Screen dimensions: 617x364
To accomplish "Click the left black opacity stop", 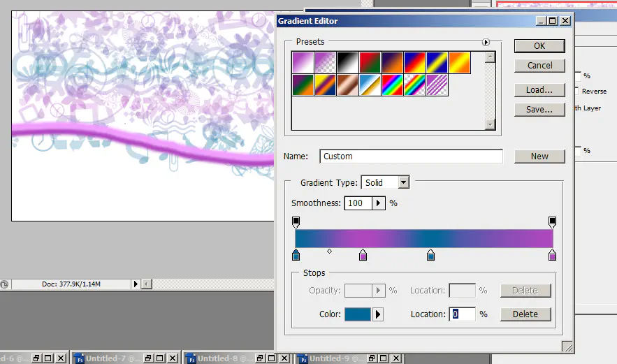I will [296, 222].
